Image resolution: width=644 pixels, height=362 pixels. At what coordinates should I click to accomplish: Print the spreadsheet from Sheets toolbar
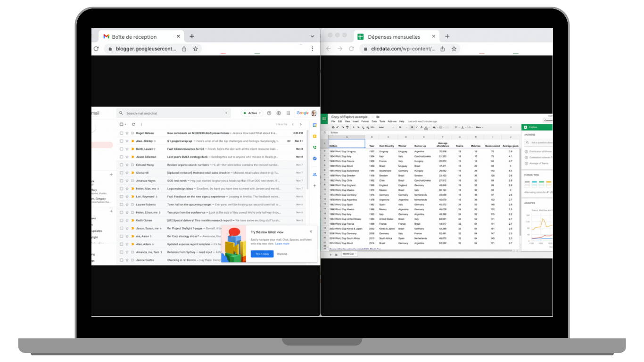pyautogui.click(x=333, y=127)
